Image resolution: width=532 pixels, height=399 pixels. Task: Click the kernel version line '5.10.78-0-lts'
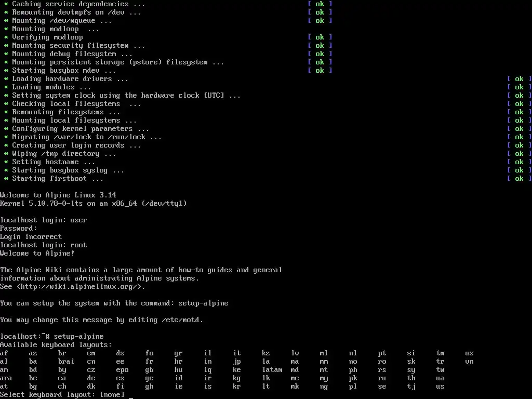(94, 204)
